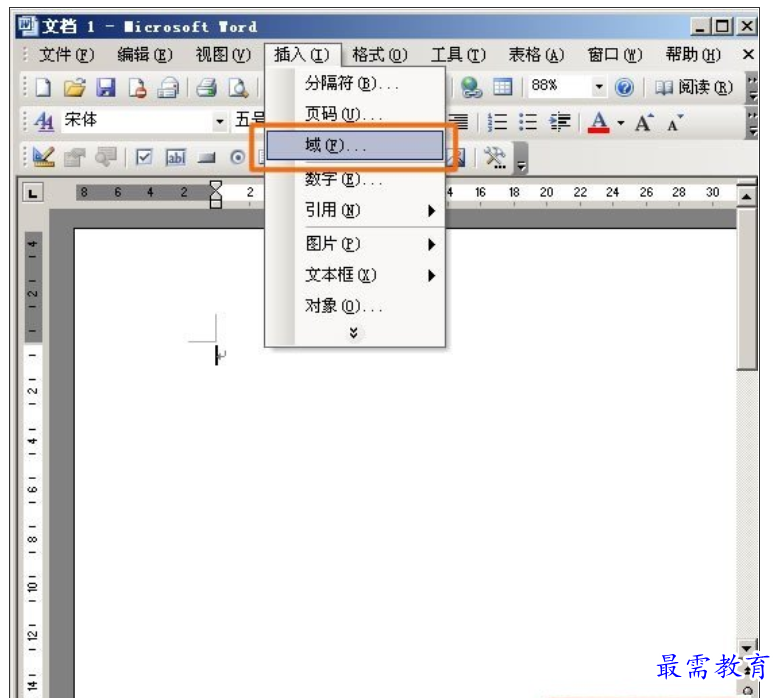The width and height of the screenshot is (778, 698).
Task: Open the font name dropdown 宋体
Action: (220, 122)
